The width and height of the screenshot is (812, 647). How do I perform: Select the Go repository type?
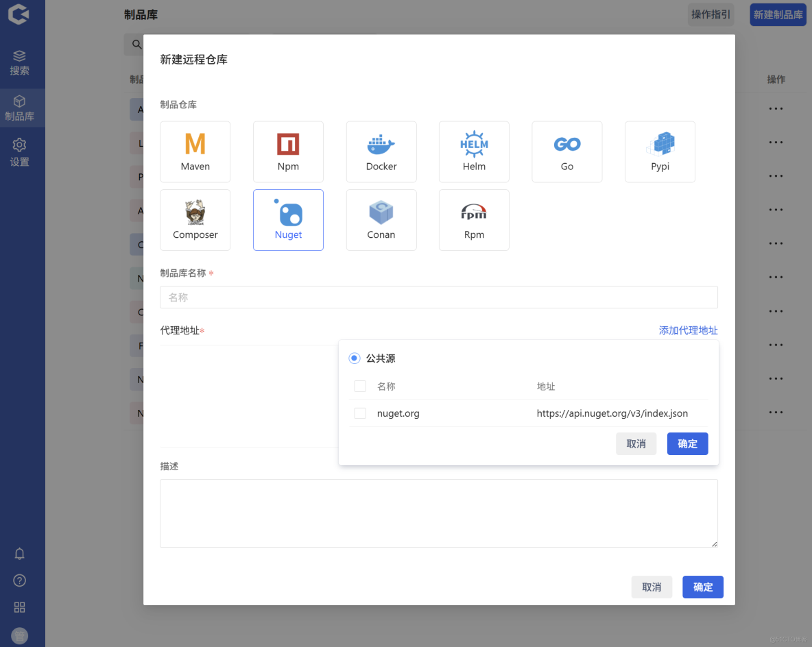(566, 151)
